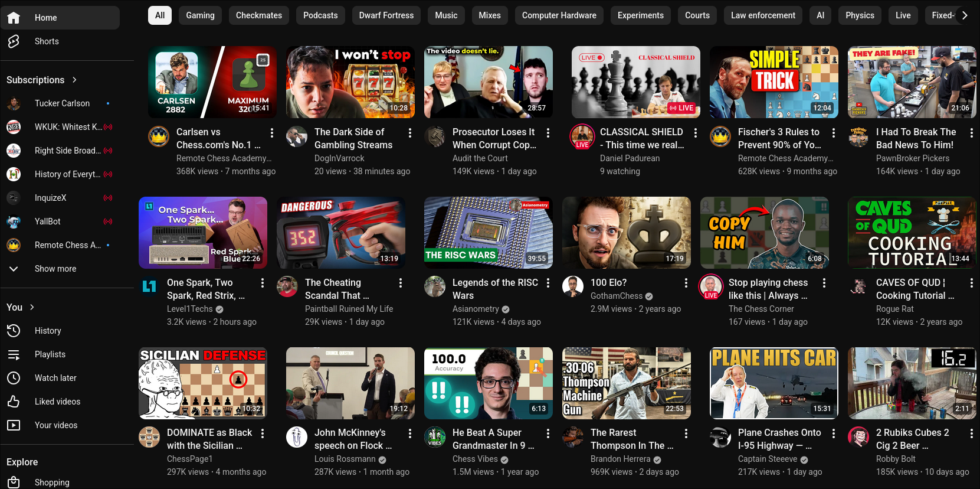Open more options for Legends of the RISC Wars
The height and width of the screenshot is (489, 980).
pyautogui.click(x=548, y=283)
